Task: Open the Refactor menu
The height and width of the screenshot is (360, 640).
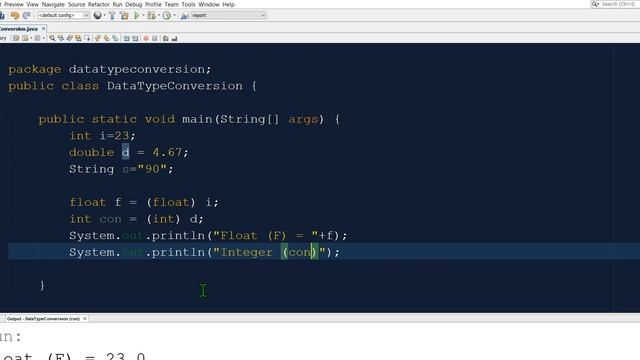Action: 99,4
